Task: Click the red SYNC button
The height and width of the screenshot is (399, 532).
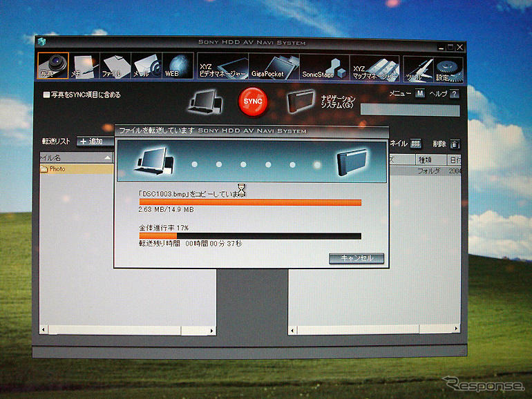Action: click(253, 101)
